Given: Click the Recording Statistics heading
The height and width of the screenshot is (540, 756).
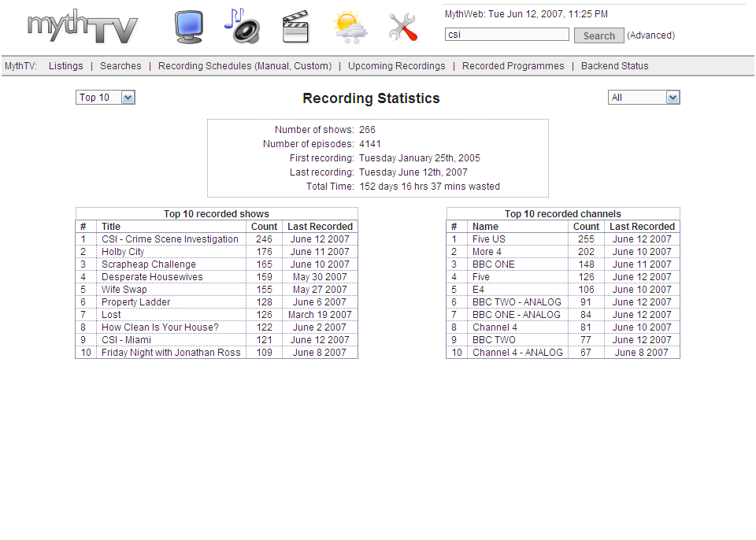Looking at the screenshot, I should pyautogui.click(x=371, y=98).
